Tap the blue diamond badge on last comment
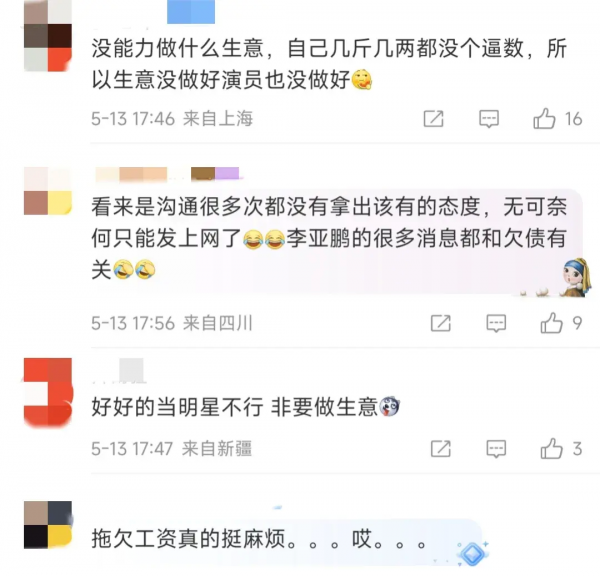This screenshot has height=576, width=600. point(473,553)
